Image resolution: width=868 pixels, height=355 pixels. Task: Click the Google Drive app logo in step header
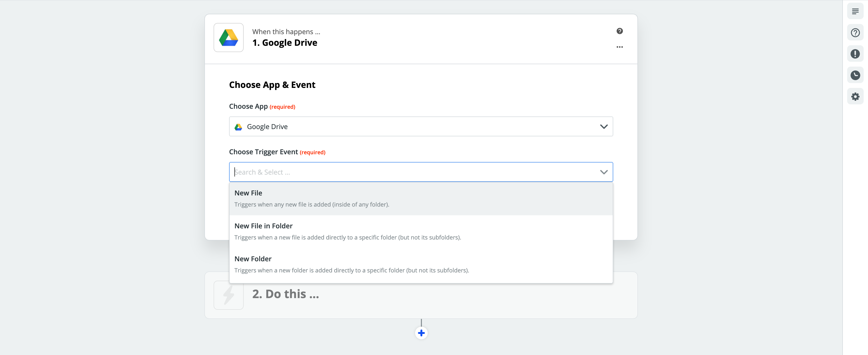228,37
